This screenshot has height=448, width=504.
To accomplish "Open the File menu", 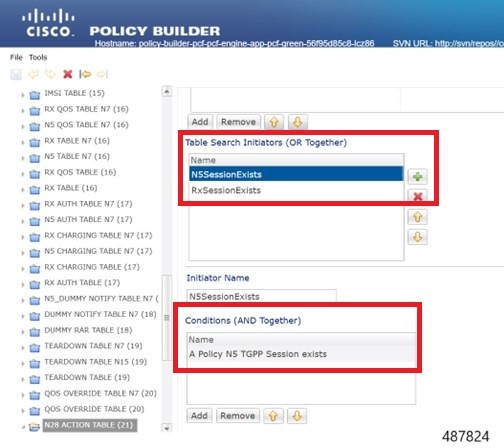I will (x=16, y=57).
